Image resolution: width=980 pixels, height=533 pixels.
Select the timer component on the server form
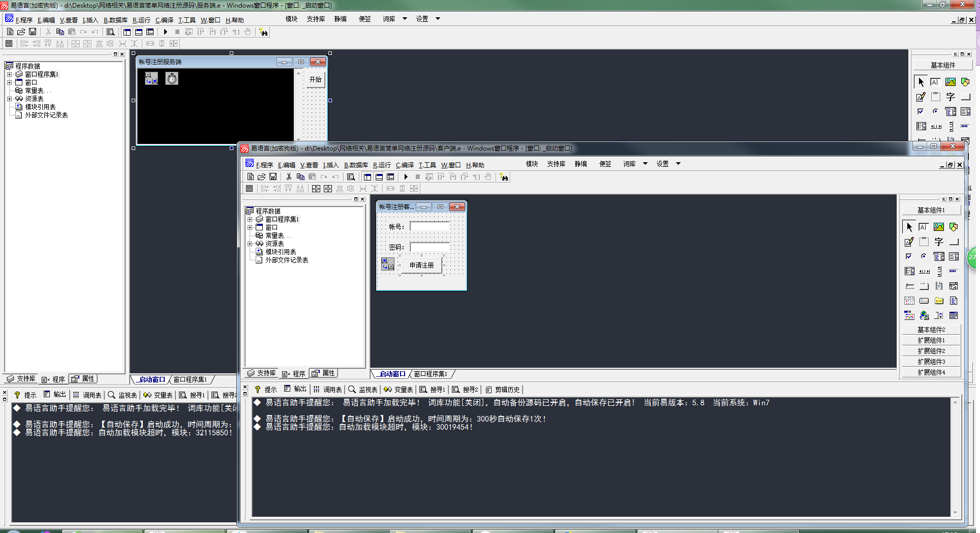pos(172,79)
